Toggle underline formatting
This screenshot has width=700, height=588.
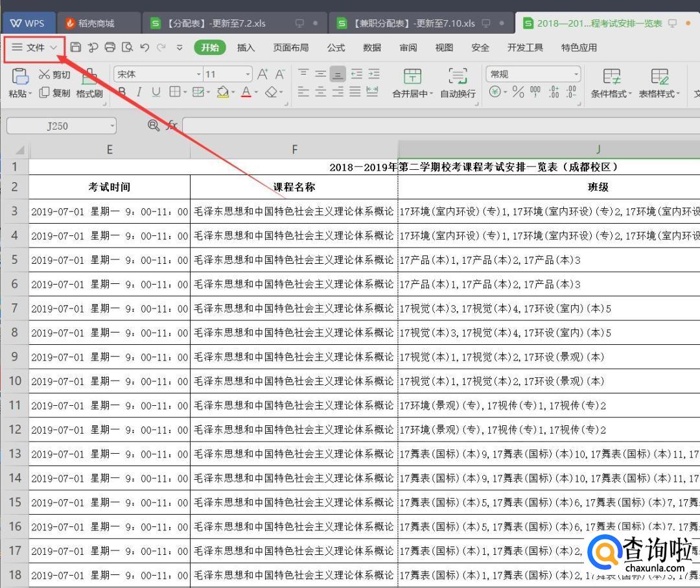click(156, 93)
